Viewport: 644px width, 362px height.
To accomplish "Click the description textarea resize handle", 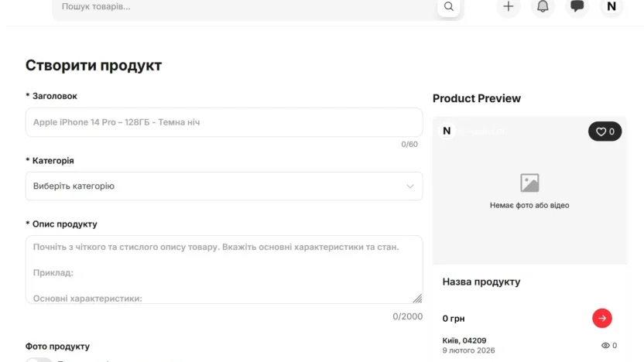I will (417, 298).
